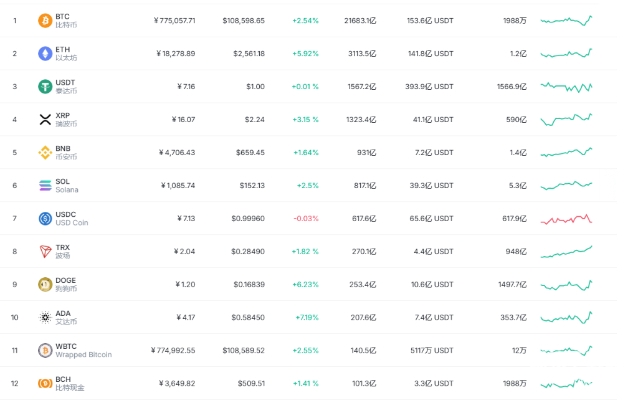Select ETH dollar price $2,561.18
This screenshot has width=638, height=400.
tap(249, 53)
